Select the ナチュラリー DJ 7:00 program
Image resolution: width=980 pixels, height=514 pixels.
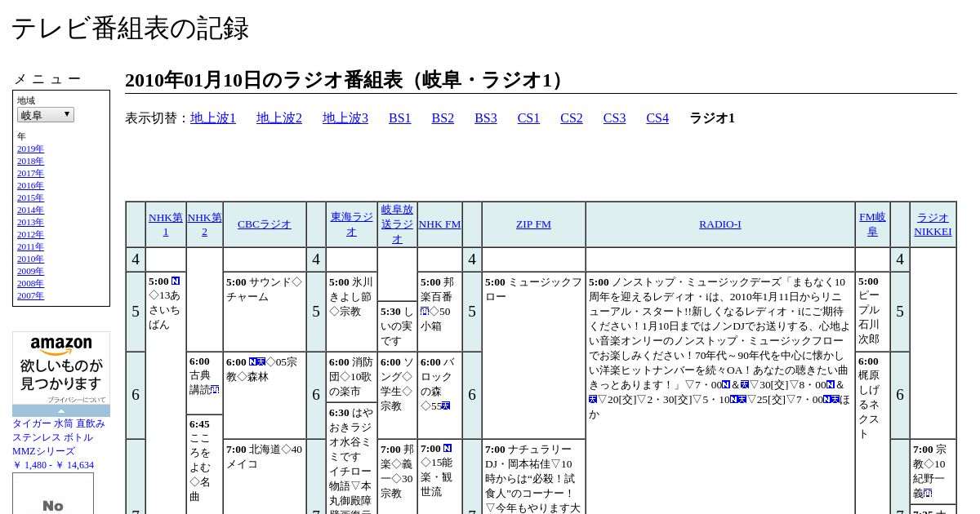[533, 478]
